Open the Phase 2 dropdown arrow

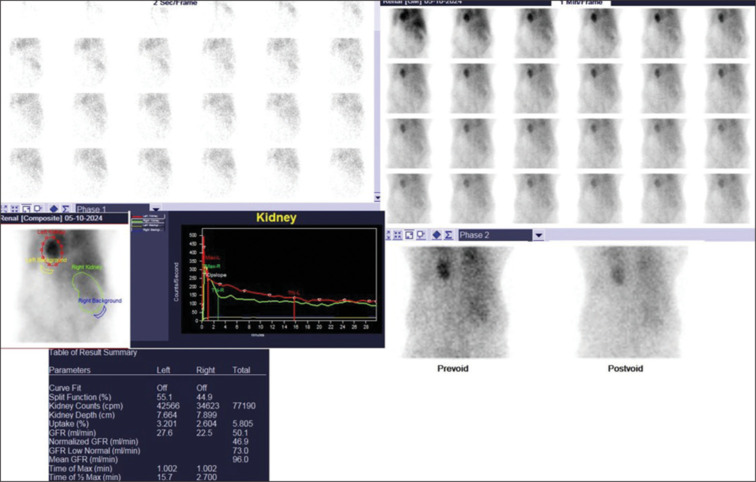[x=539, y=234]
